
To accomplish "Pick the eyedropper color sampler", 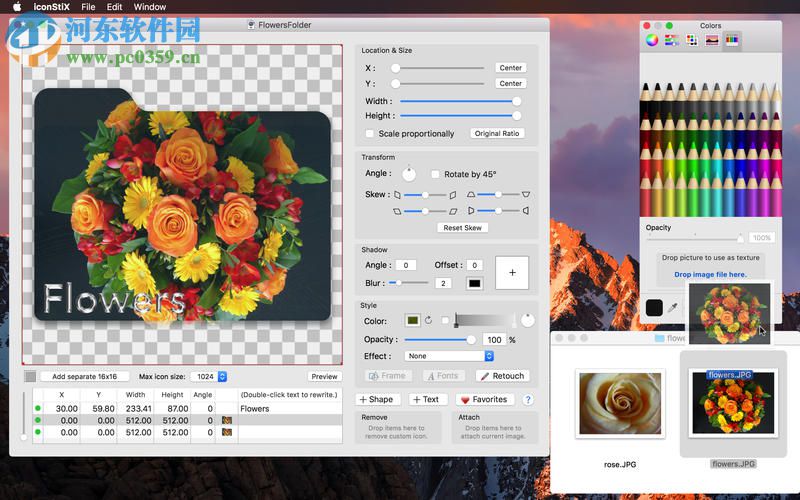I will (x=672, y=309).
